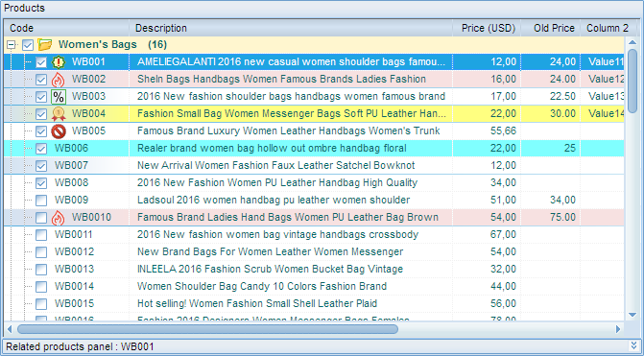Screen dimensions: 644x356
Task: Sort by the Description column header
Action: point(291,28)
